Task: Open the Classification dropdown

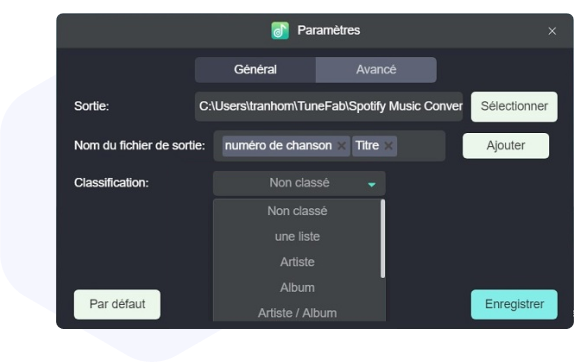Action: (x=299, y=183)
